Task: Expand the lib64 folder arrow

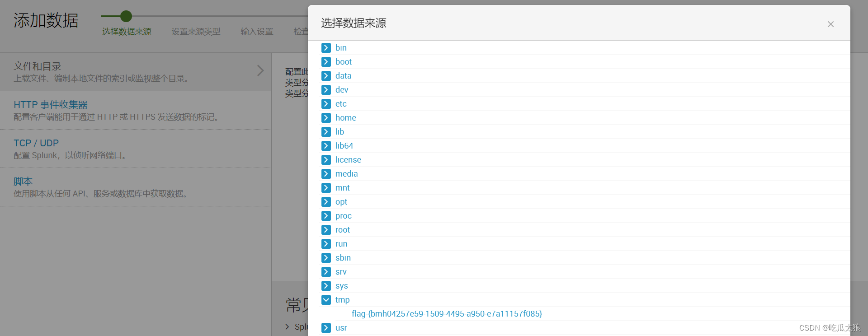Action: point(326,146)
